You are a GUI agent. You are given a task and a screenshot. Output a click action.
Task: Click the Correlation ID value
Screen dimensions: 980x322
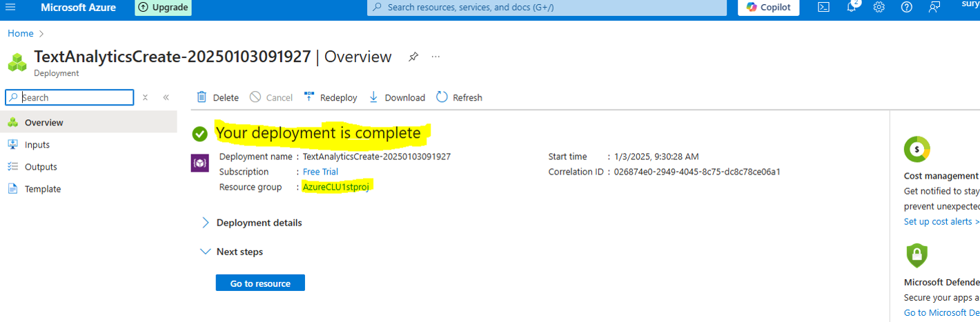697,172
